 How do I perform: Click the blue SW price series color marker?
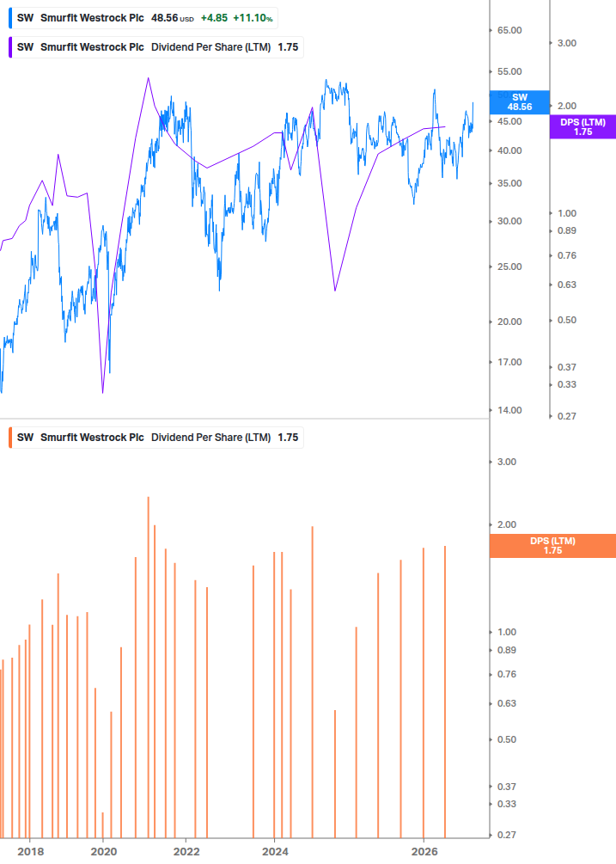click(x=10, y=18)
